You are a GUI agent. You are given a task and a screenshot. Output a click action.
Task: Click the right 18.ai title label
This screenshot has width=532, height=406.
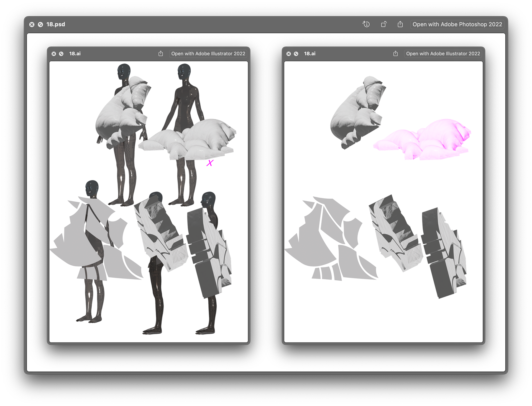[x=310, y=54]
